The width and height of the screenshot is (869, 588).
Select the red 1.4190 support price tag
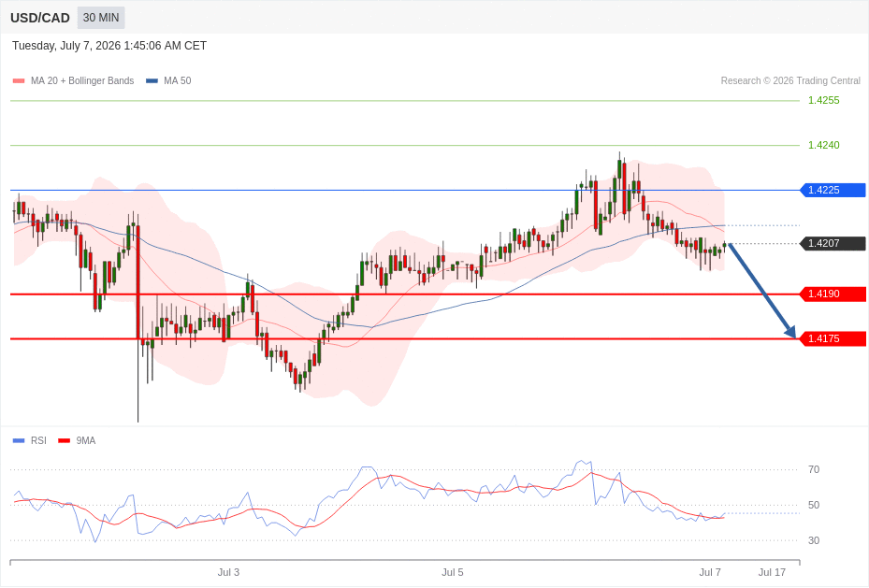click(833, 294)
